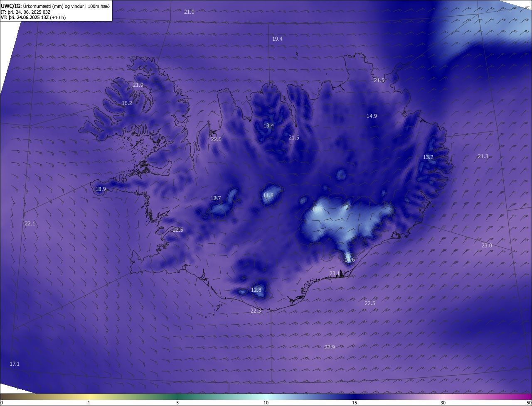This screenshot has height=406, width=532.
Task: Click the 10 tick on the color scale
Action: point(266,403)
